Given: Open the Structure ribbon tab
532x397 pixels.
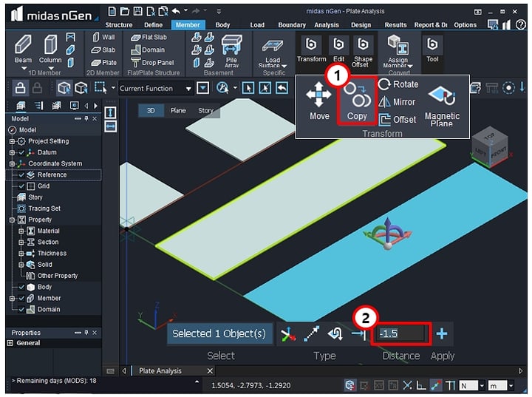Looking at the screenshot, I should (x=119, y=25).
